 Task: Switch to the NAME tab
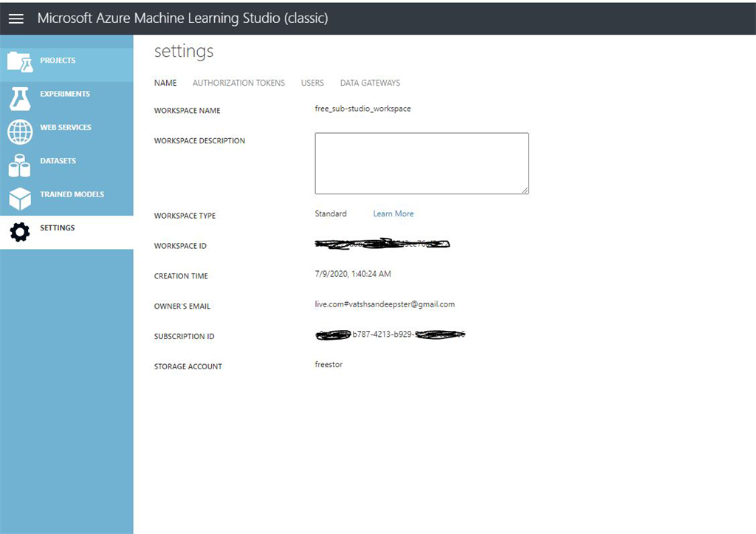[165, 83]
